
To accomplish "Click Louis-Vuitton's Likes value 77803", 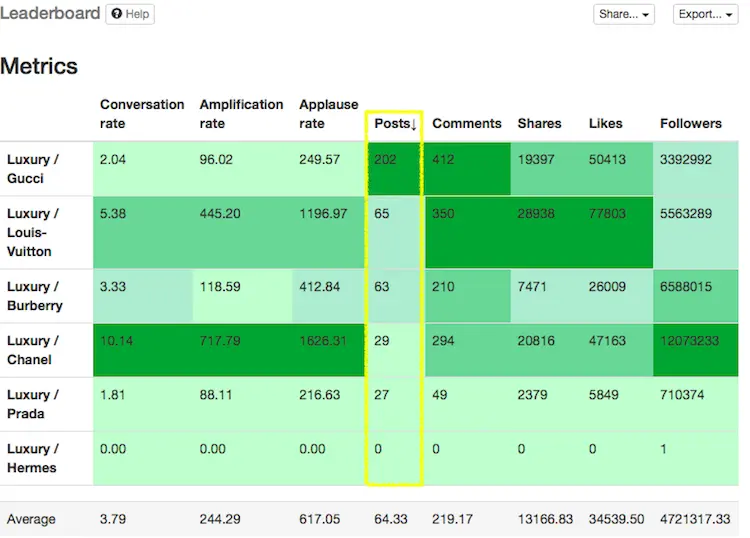I will coord(607,213).
